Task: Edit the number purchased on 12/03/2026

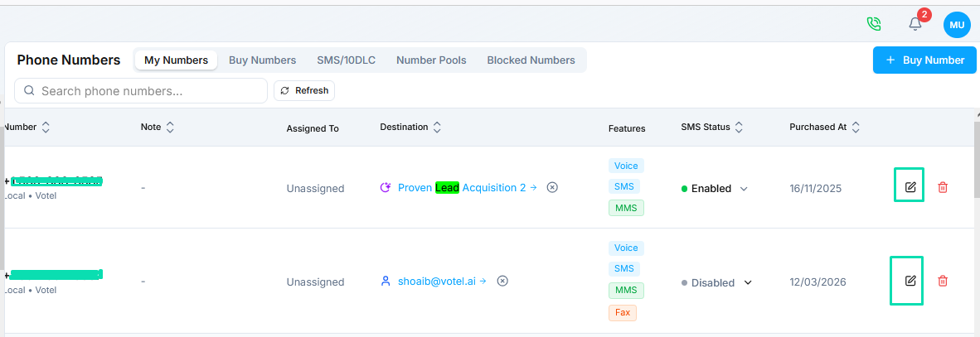Action: click(x=910, y=281)
